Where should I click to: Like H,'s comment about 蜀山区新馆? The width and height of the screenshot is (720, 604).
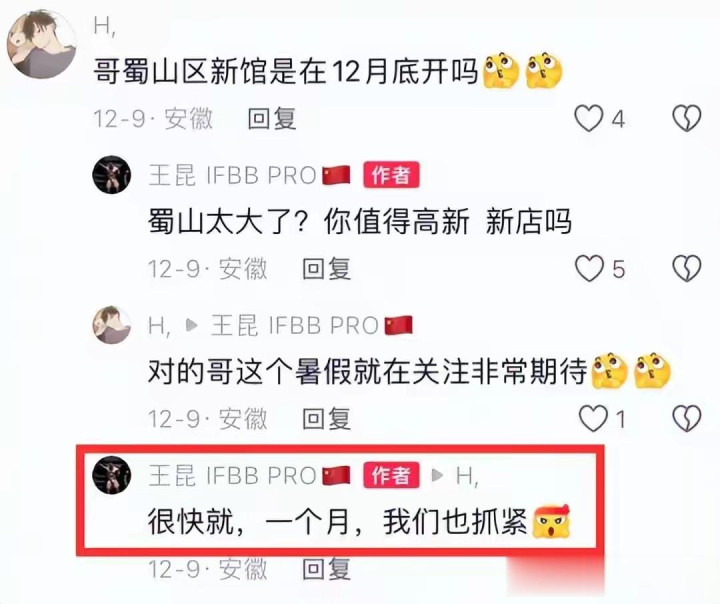point(589,119)
